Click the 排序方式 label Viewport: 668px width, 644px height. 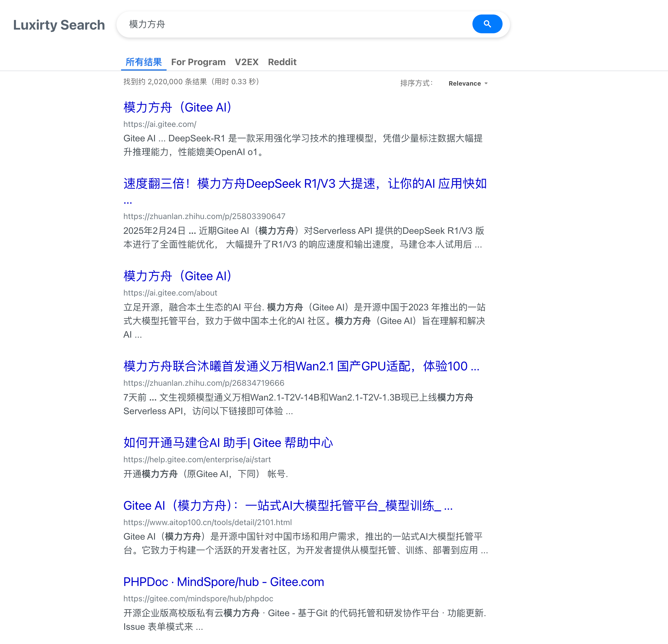pyautogui.click(x=416, y=83)
